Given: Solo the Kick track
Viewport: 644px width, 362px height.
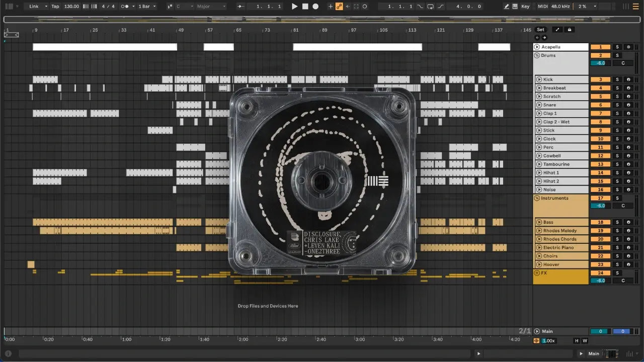Looking at the screenshot, I should point(617,79).
